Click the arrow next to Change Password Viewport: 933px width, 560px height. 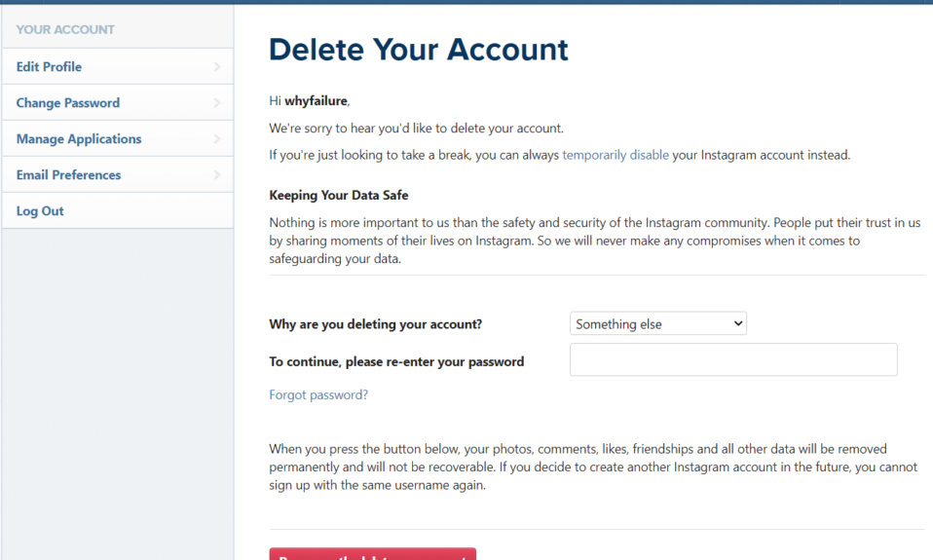(x=216, y=103)
